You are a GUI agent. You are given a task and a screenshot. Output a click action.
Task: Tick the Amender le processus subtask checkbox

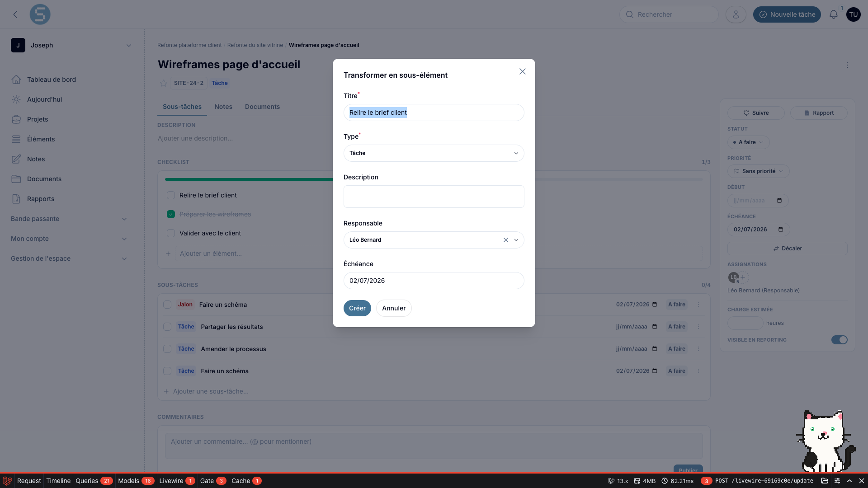pos(167,349)
